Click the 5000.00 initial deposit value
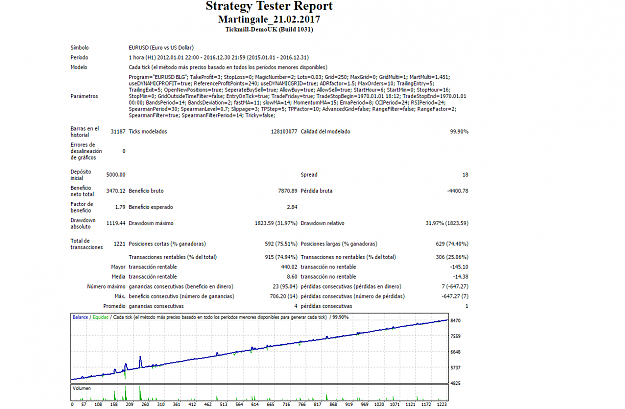The height and width of the screenshot is (409, 625). point(116,175)
